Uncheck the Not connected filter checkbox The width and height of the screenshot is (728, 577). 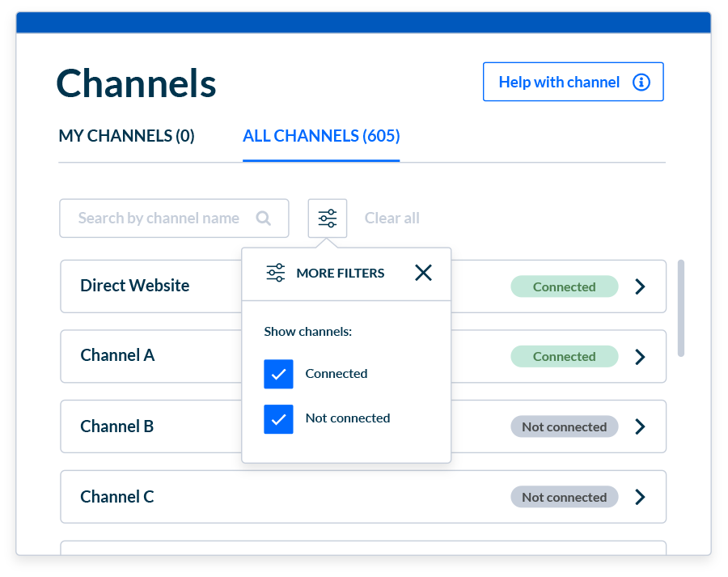coord(278,418)
